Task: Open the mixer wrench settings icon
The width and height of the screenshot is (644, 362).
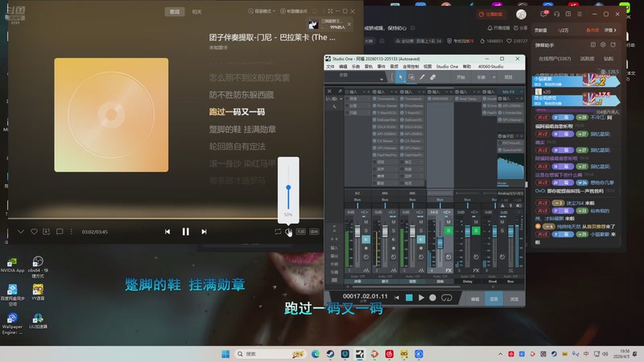Action: 334,107
